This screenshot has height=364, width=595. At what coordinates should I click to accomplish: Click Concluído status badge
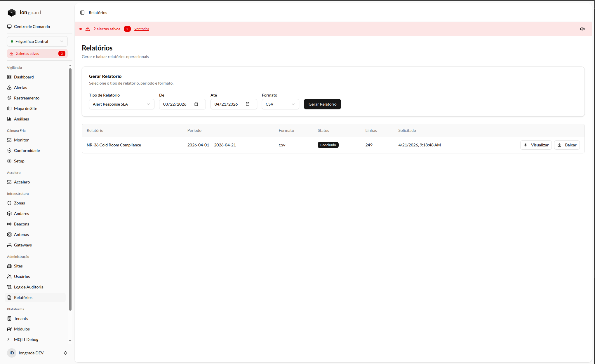[x=328, y=145]
